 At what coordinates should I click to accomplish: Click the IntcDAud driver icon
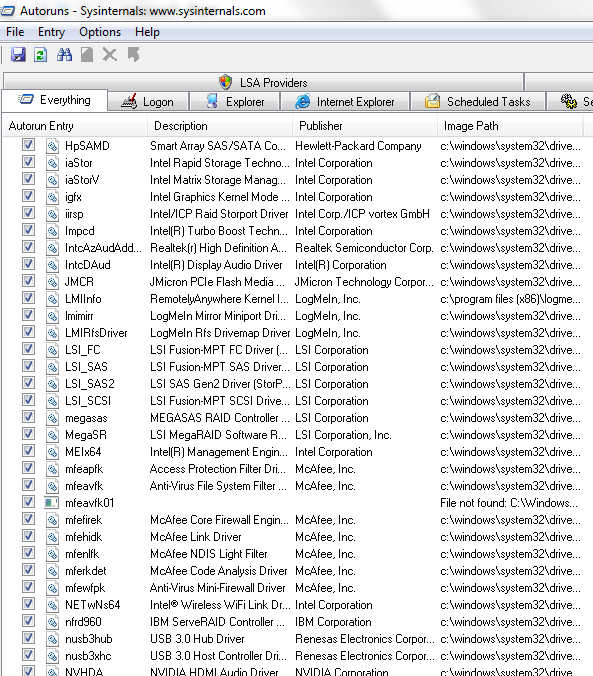pyautogui.click(x=52, y=265)
